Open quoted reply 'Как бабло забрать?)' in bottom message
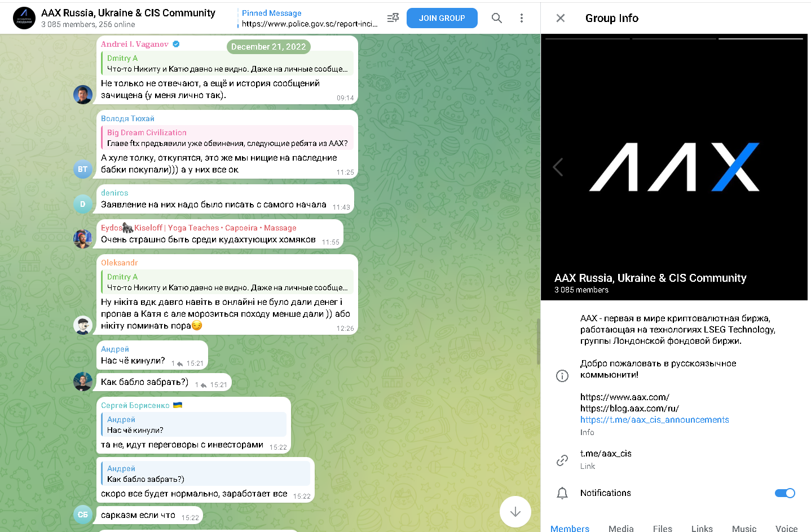Viewport: 811px width, 532px height. (x=205, y=473)
